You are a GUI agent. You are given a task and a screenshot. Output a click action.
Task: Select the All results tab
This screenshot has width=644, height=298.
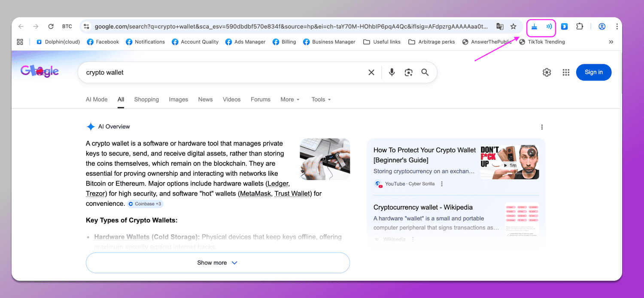(121, 99)
